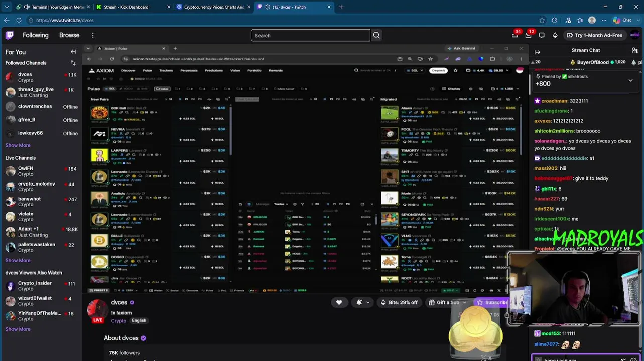Viewport: 644px width, 361px height.
Task: Go back in browser history
Action: 7,20
